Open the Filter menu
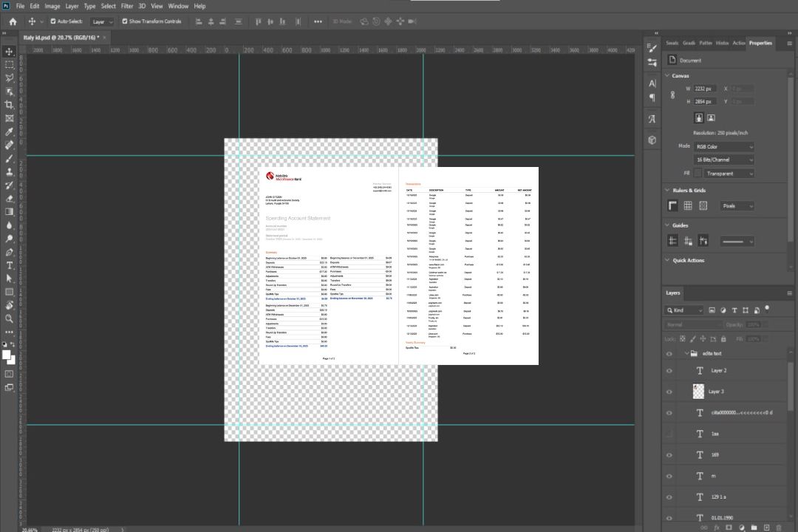Screen dimensions: 798x532 click(x=127, y=6)
